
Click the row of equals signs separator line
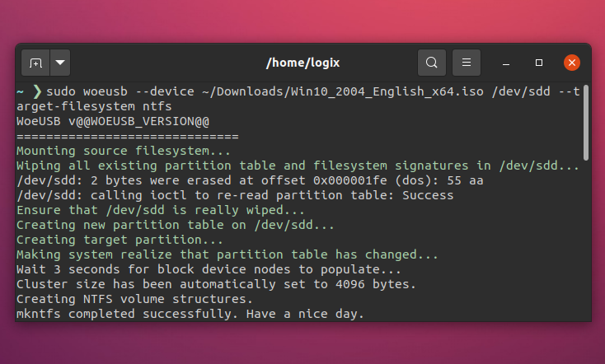127,136
